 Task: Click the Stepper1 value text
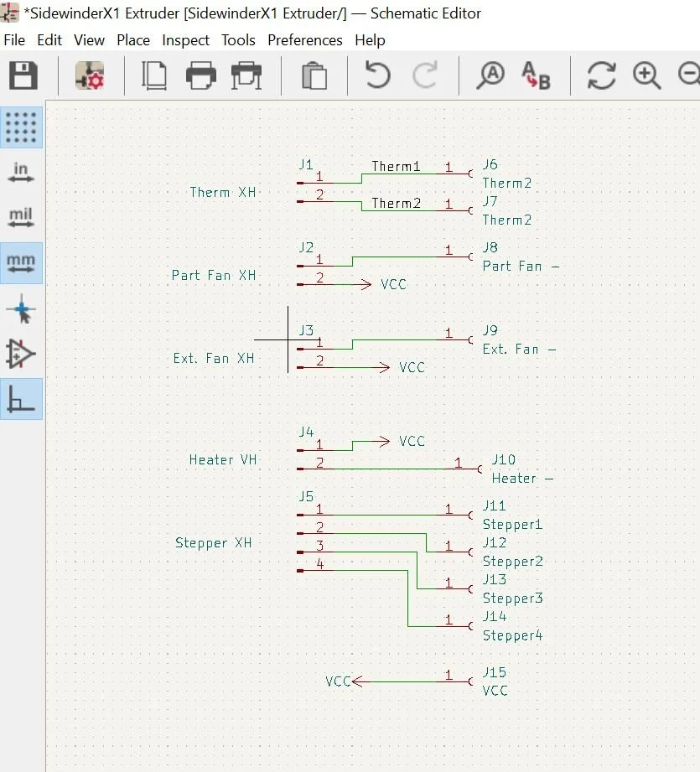click(x=512, y=525)
